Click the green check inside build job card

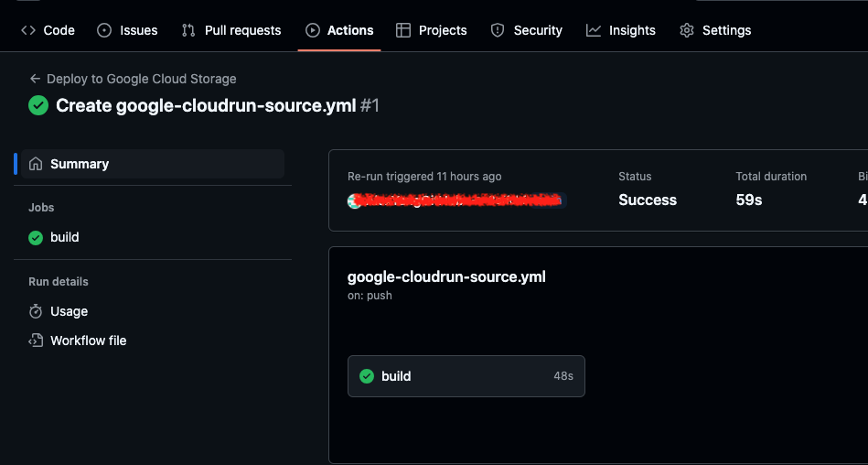point(367,376)
